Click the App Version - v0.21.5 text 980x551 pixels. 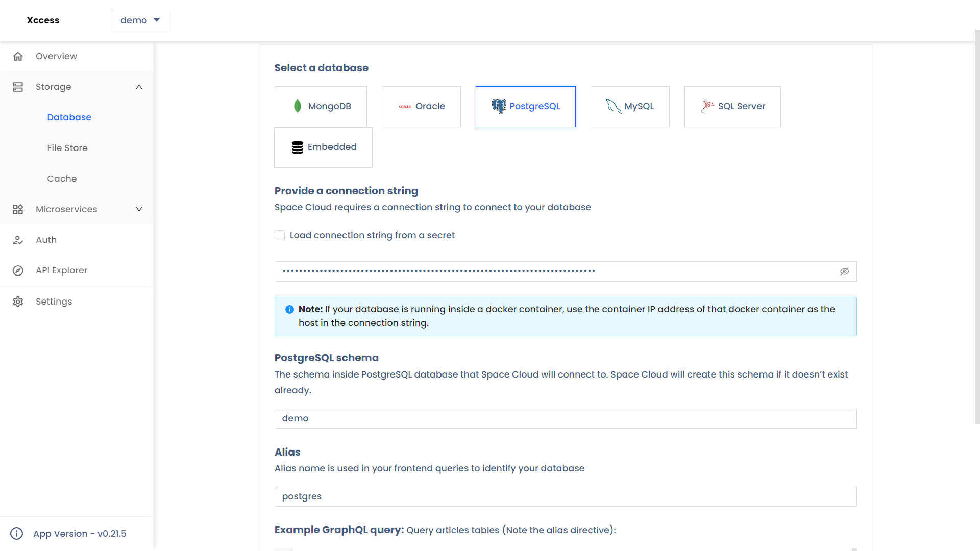[x=80, y=534]
